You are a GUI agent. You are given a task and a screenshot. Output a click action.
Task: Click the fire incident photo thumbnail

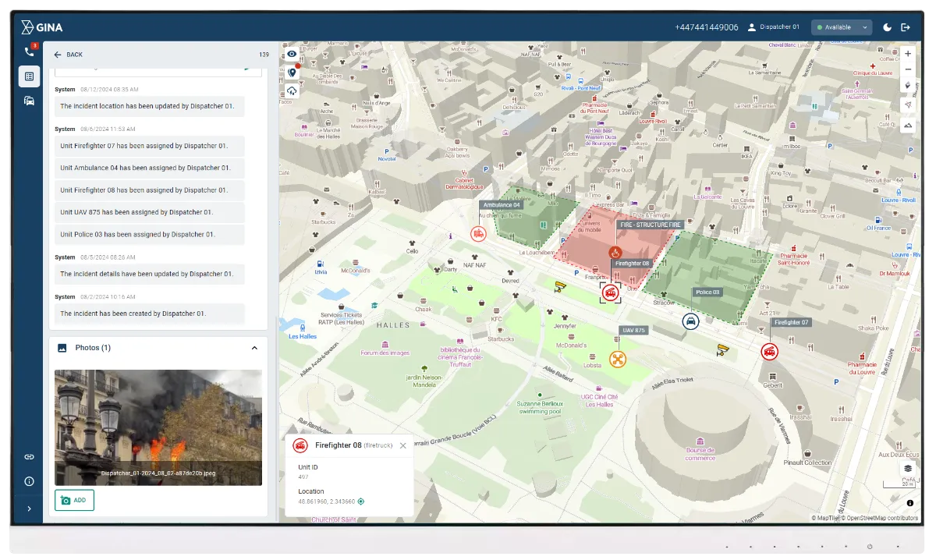pos(158,427)
